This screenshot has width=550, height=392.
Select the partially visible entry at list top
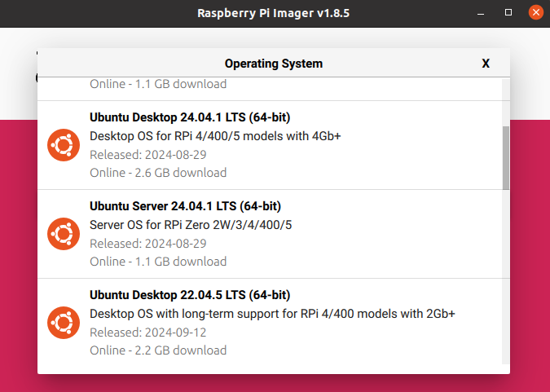[x=158, y=85]
